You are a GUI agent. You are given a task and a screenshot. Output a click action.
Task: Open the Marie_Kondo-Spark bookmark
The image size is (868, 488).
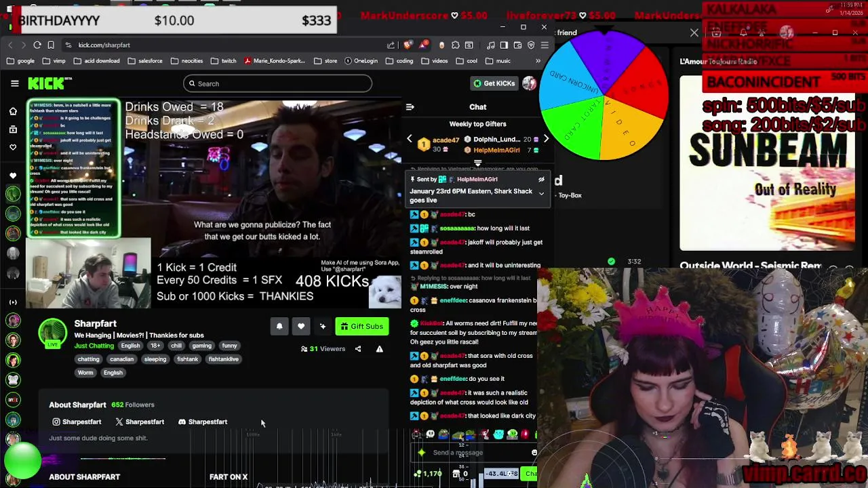275,61
